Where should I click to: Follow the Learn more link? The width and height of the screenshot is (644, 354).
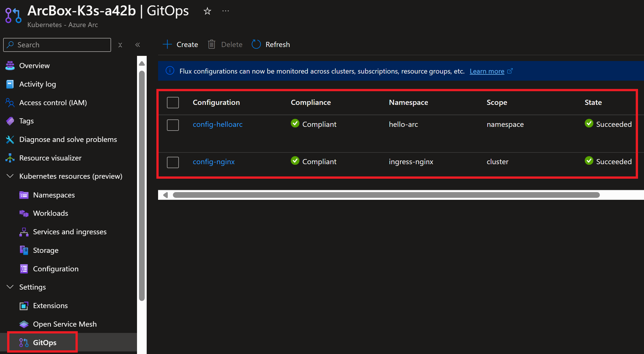tap(487, 71)
